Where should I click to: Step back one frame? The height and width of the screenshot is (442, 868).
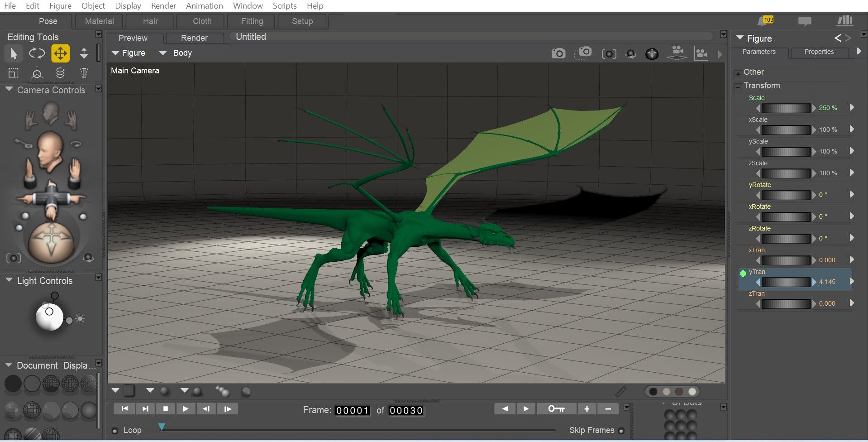[206, 409]
